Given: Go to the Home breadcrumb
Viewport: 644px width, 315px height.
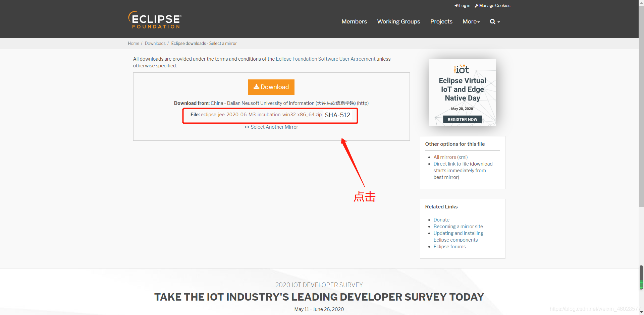Looking at the screenshot, I should (x=133, y=44).
